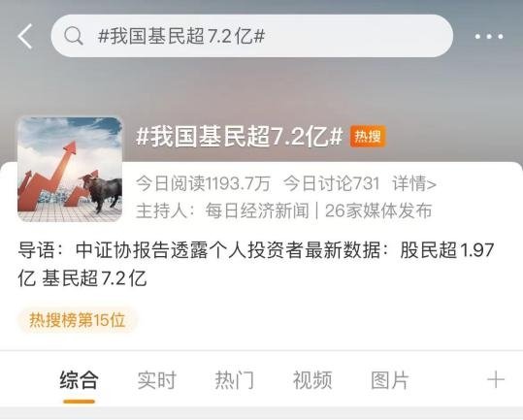This screenshot has width=523, height=420.
Task: Open the 图片 tab
Action: click(390, 380)
